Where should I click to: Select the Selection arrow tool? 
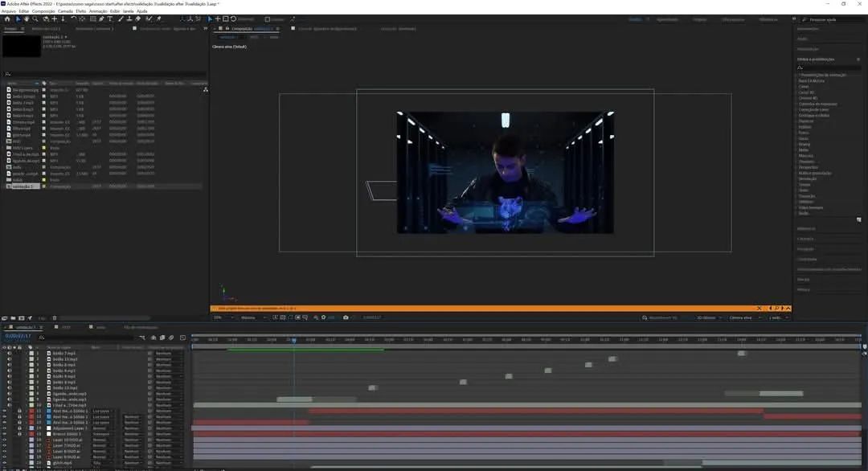[x=18, y=18]
